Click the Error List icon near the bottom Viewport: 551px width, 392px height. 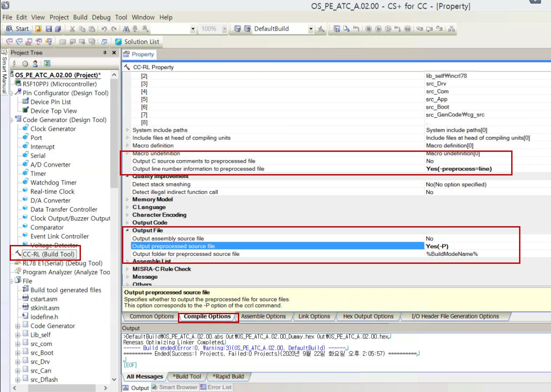(203, 387)
